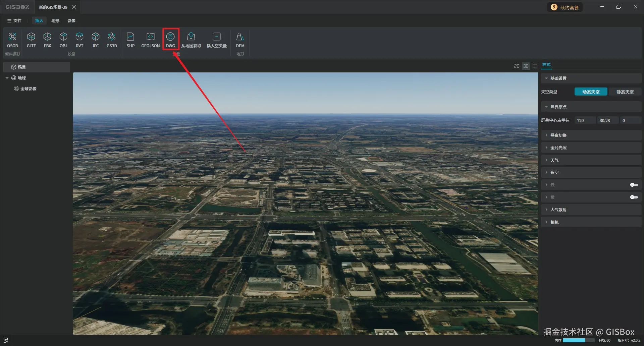Close the GISBox application window
This screenshot has height=346, width=644.
click(x=636, y=7)
